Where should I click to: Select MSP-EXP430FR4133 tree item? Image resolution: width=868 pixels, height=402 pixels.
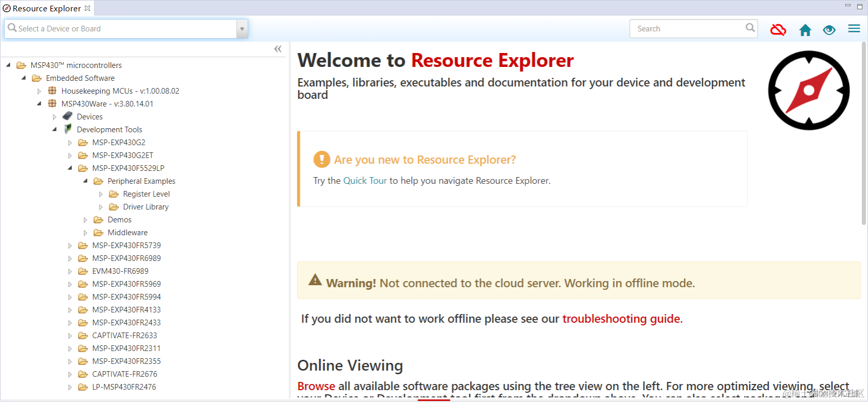pyautogui.click(x=126, y=310)
